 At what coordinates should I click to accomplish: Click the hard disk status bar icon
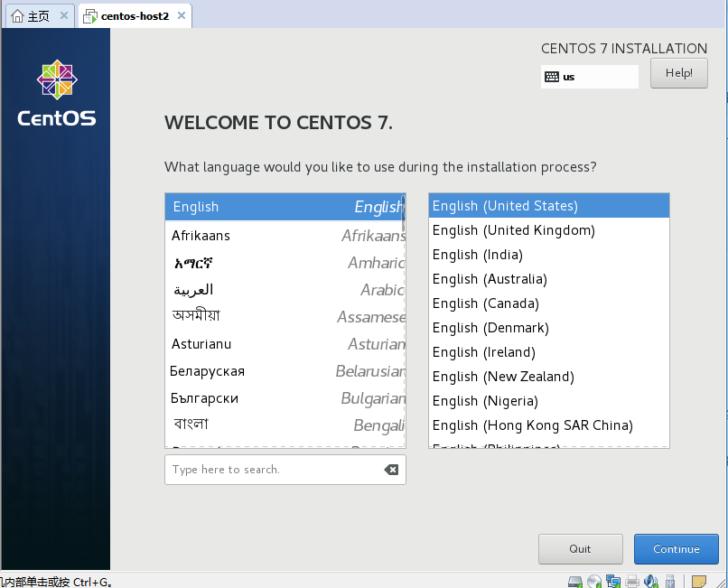[574, 582]
